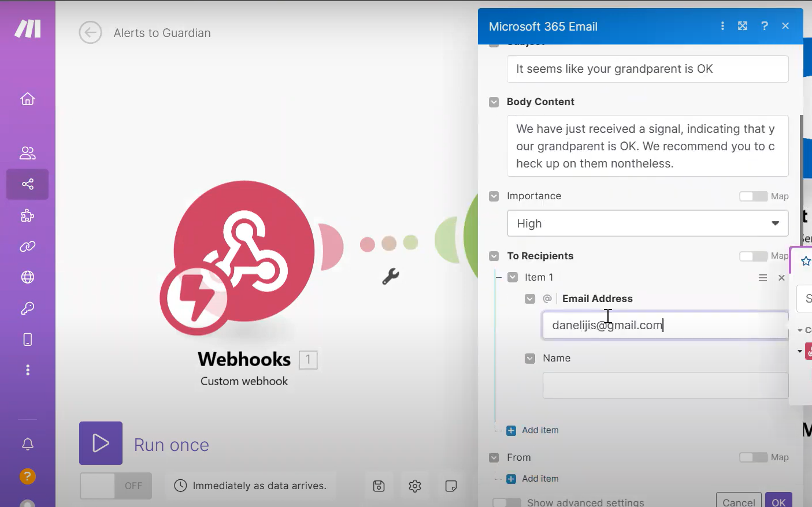This screenshot has height=507, width=812.
Task: Open Keys sidebar icon
Action: pos(28,308)
